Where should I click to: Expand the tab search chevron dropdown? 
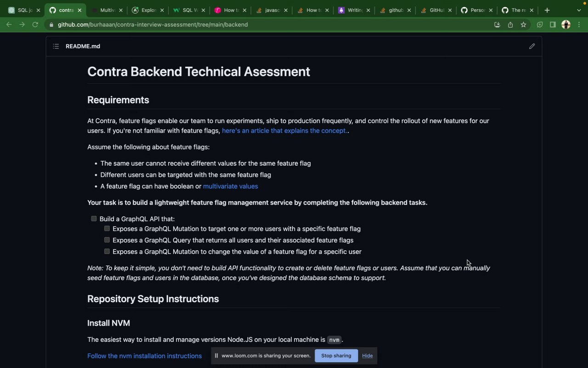(x=579, y=10)
